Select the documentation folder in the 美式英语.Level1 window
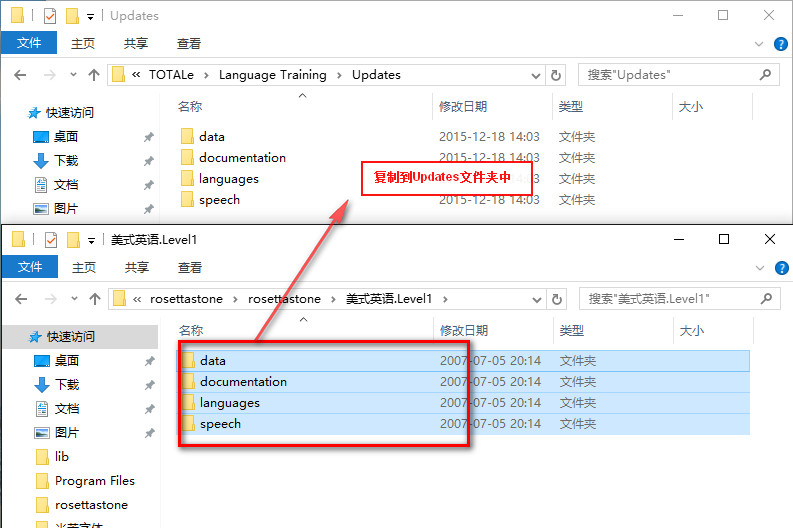 click(x=463, y=382)
